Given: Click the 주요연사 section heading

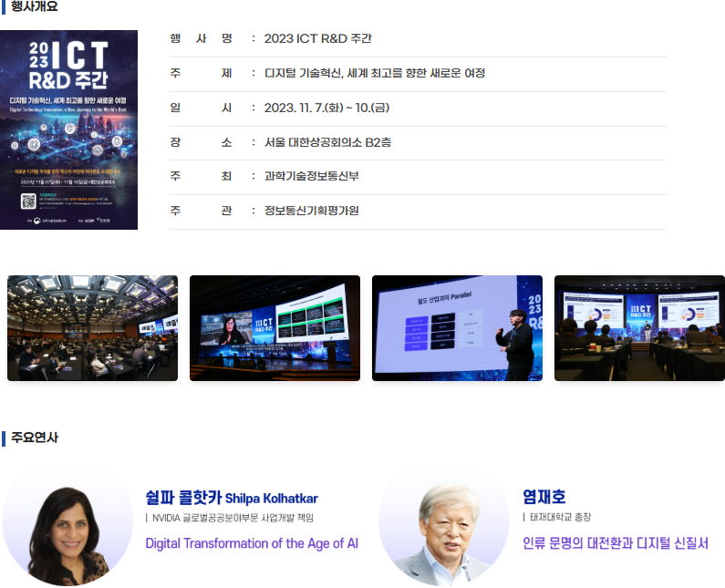Looking at the screenshot, I should 35,438.
